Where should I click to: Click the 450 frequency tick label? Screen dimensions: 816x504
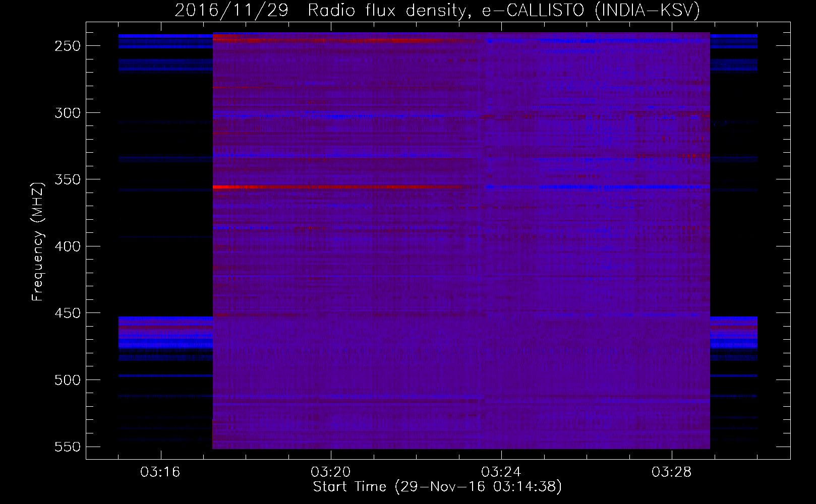[68, 313]
